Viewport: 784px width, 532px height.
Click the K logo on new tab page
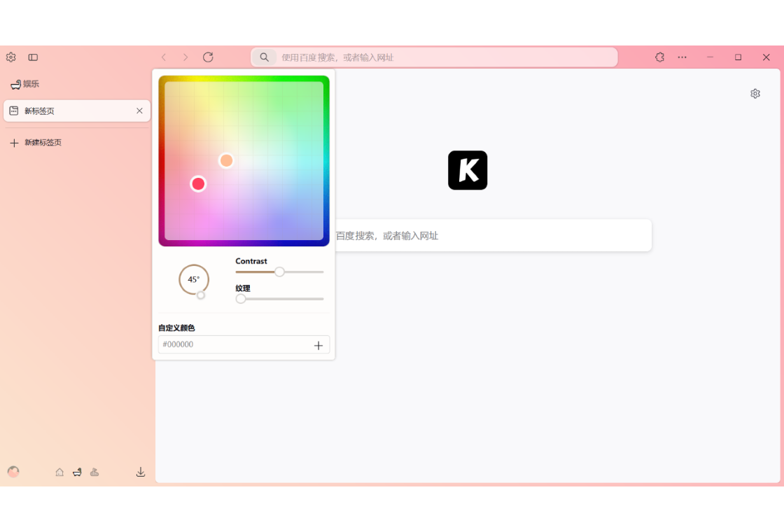click(468, 170)
